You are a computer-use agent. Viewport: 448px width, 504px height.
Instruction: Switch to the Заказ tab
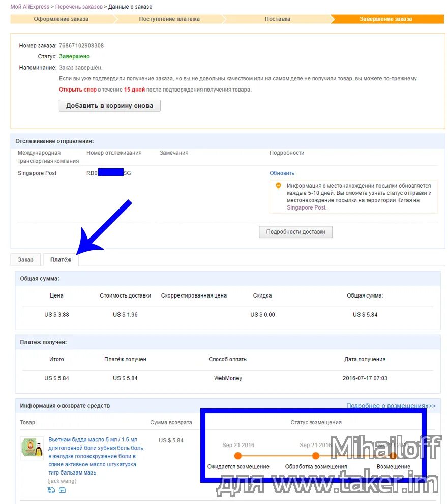tap(25, 260)
